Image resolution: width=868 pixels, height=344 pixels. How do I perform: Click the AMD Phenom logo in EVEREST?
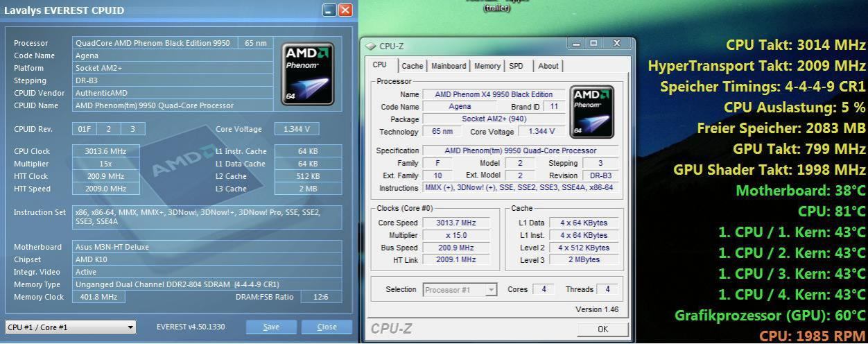coord(309,74)
